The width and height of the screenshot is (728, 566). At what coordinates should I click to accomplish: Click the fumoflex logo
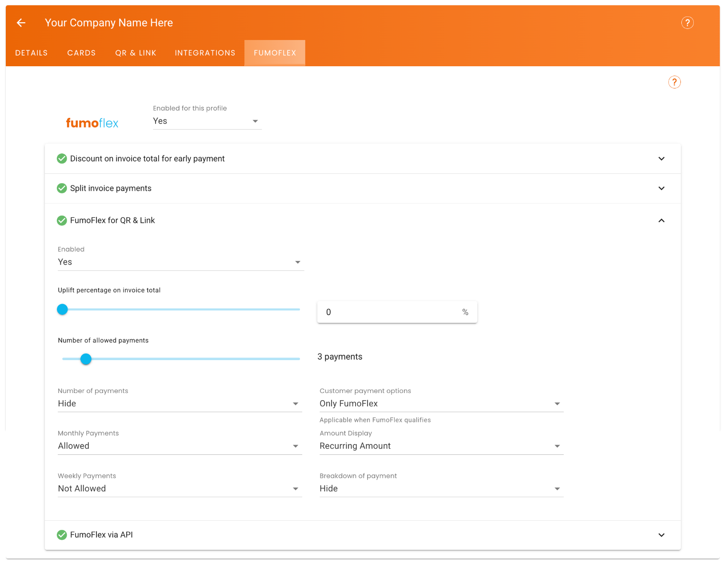92,123
